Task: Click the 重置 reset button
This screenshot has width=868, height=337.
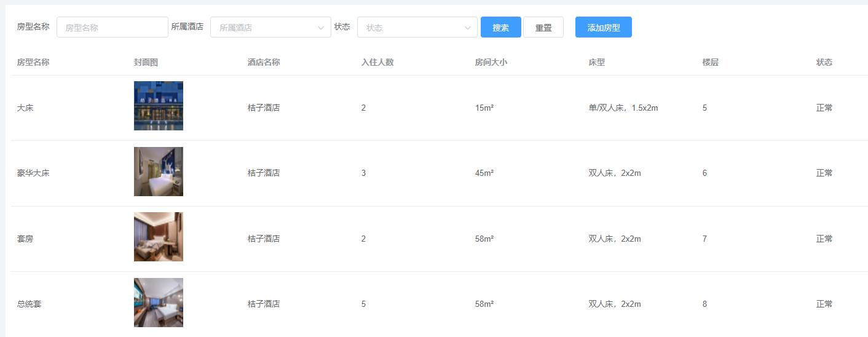Action: [x=543, y=27]
